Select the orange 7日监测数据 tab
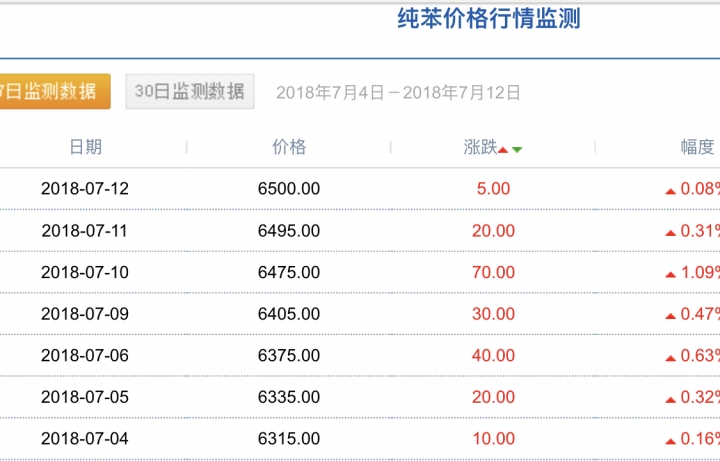 coord(55,91)
